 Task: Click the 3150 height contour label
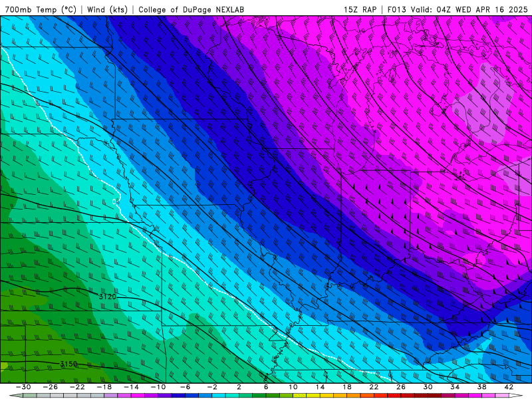pyautogui.click(x=68, y=364)
